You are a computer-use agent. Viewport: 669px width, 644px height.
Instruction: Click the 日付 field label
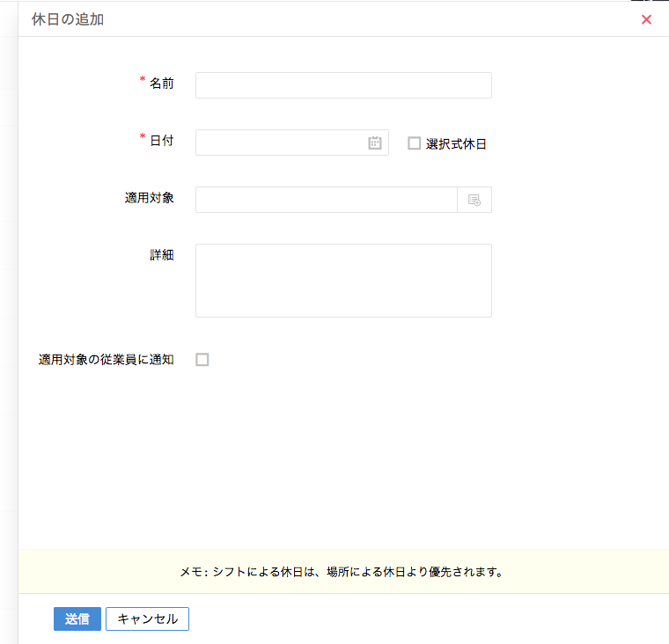tap(161, 141)
